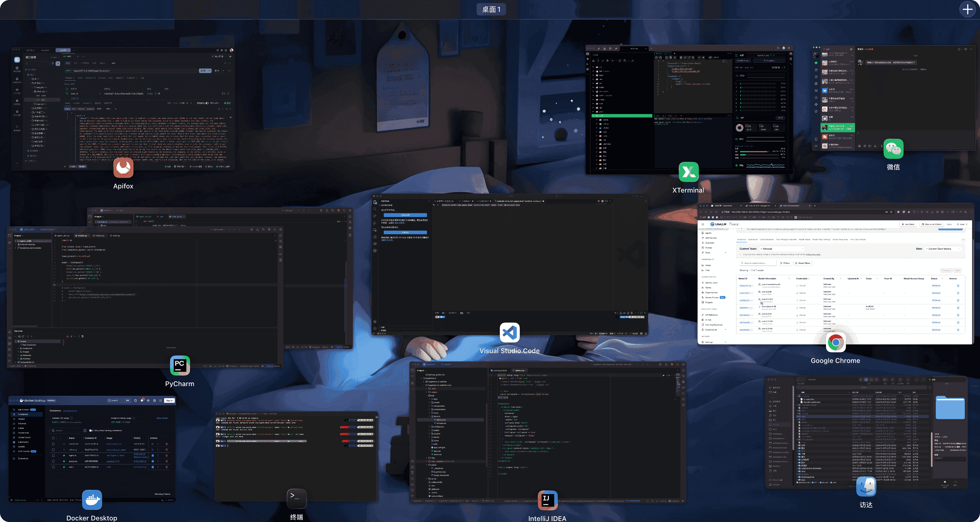Click the Terminal (终端) app icon
980x522 pixels.
[296, 498]
